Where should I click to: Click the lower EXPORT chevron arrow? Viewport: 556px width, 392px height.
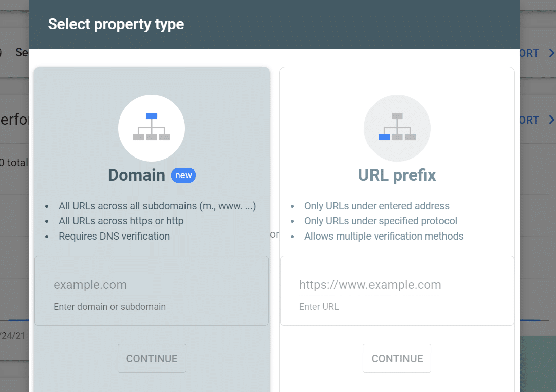click(552, 120)
